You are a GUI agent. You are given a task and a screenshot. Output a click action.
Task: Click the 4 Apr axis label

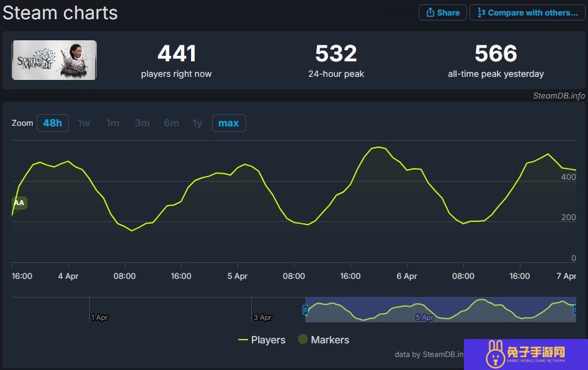[68, 276]
